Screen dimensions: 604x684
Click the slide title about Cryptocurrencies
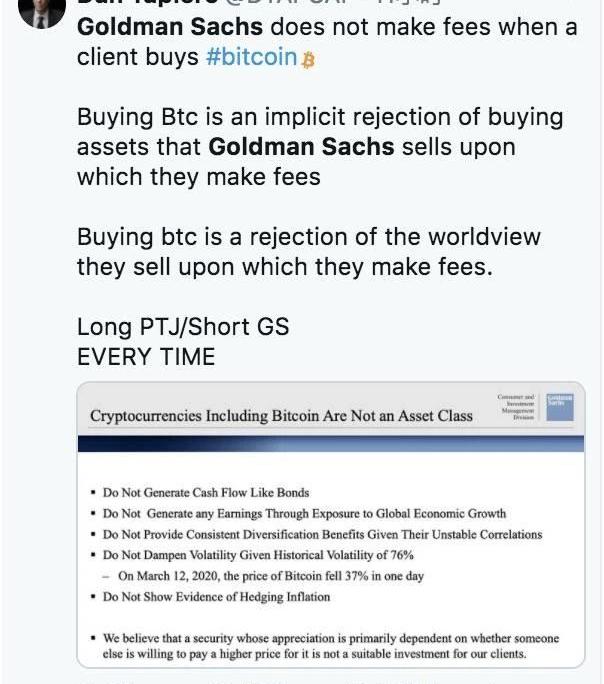(281, 415)
